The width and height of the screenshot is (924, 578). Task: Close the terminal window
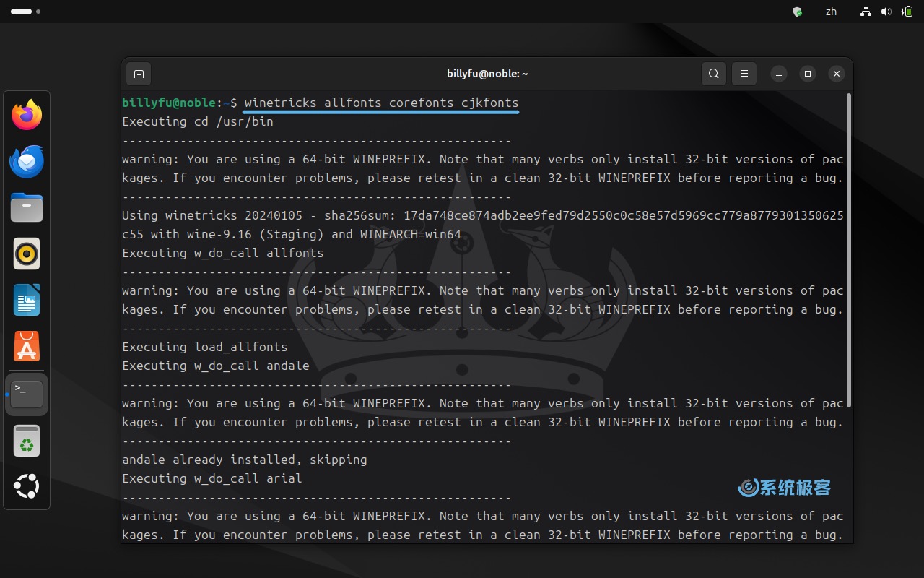837,74
